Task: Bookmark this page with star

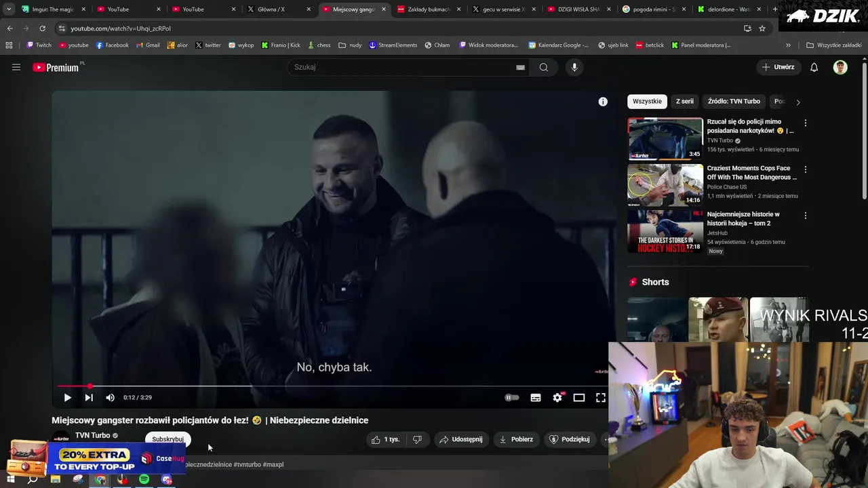Action: (762, 28)
